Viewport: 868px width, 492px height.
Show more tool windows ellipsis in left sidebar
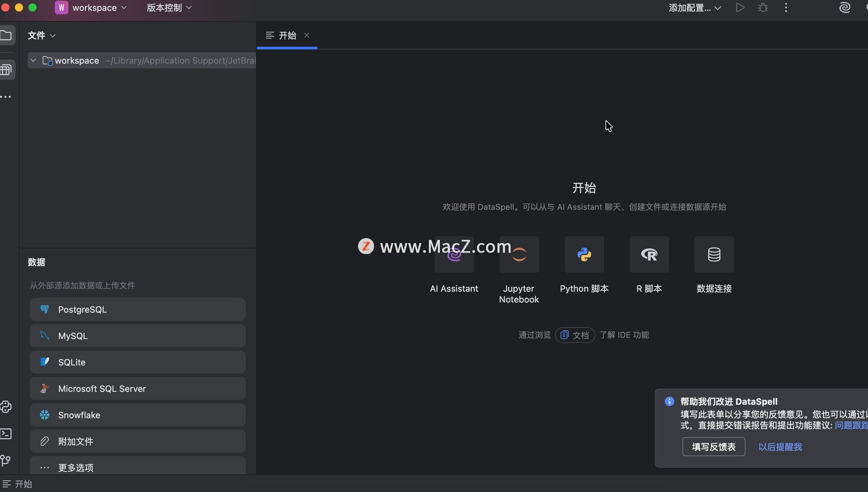click(5, 97)
